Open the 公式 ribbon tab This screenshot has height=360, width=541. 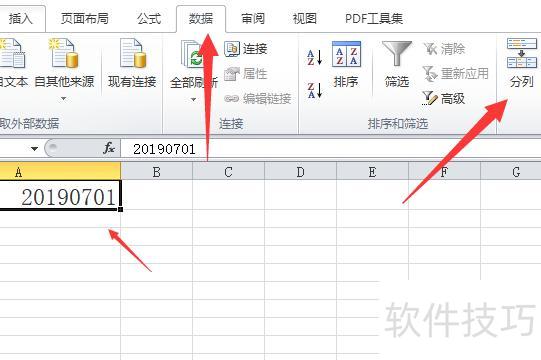[x=149, y=18]
